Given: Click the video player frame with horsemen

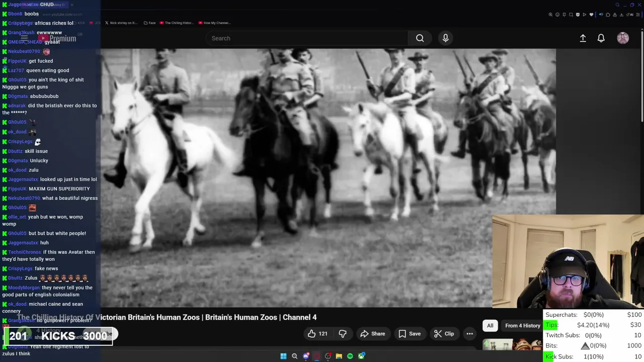Looking at the screenshot, I should pos(328,177).
